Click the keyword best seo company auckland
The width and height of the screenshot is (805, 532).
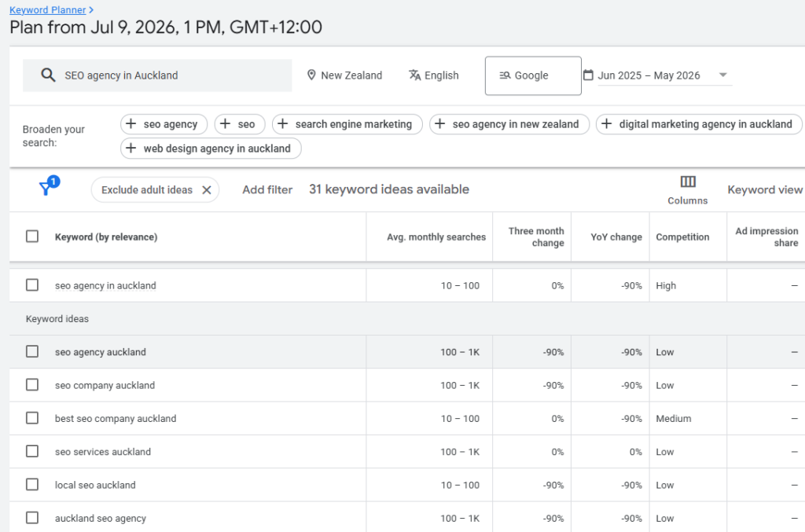pyautogui.click(x=116, y=419)
